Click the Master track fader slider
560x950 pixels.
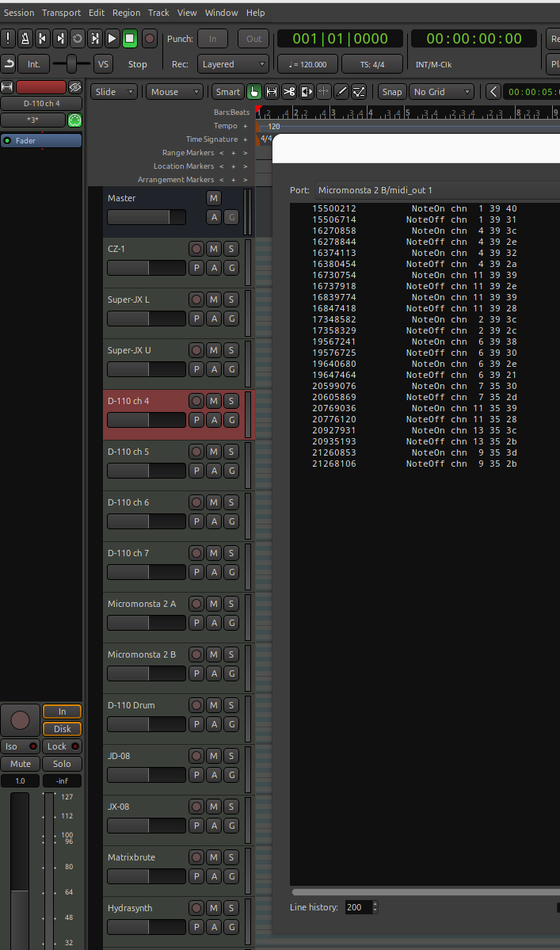click(146, 217)
